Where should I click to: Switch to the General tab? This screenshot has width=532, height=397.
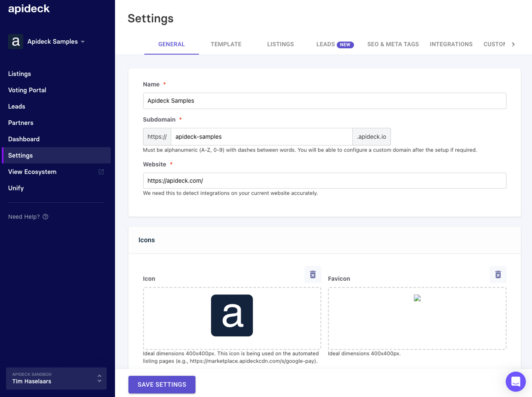tap(171, 44)
